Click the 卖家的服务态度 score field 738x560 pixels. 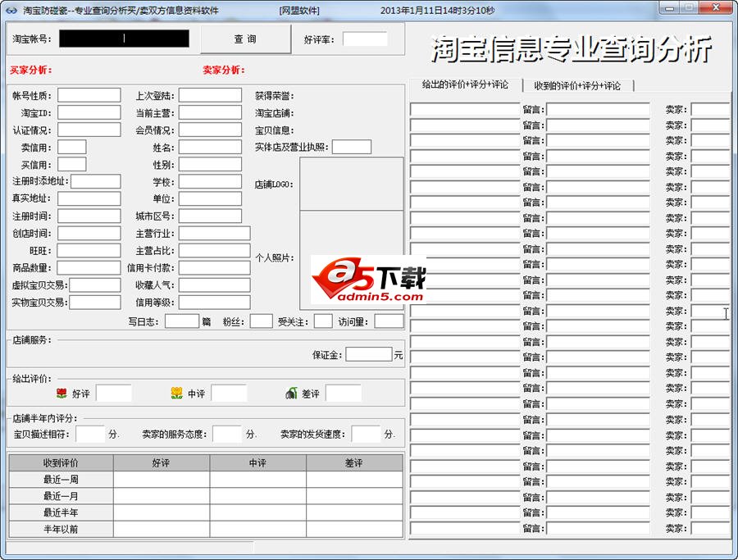click(x=227, y=434)
